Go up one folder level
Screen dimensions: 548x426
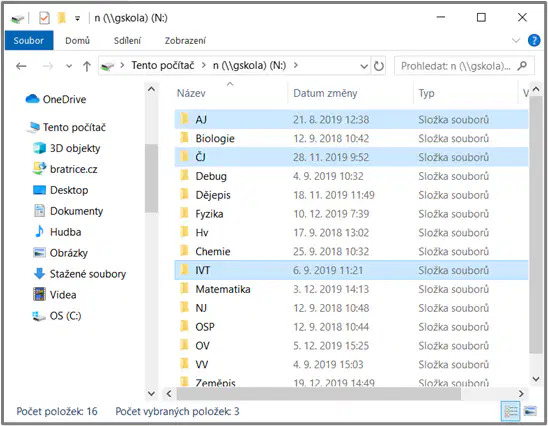pyautogui.click(x=87, y=66)
